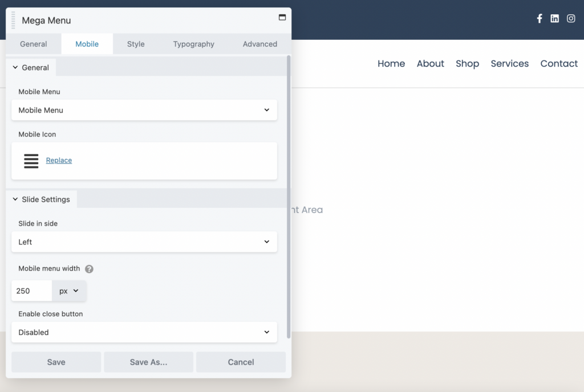Viewport: 584px width, 392px height.
Task: Click the Instagram icon in header
Action: point(571,19)
